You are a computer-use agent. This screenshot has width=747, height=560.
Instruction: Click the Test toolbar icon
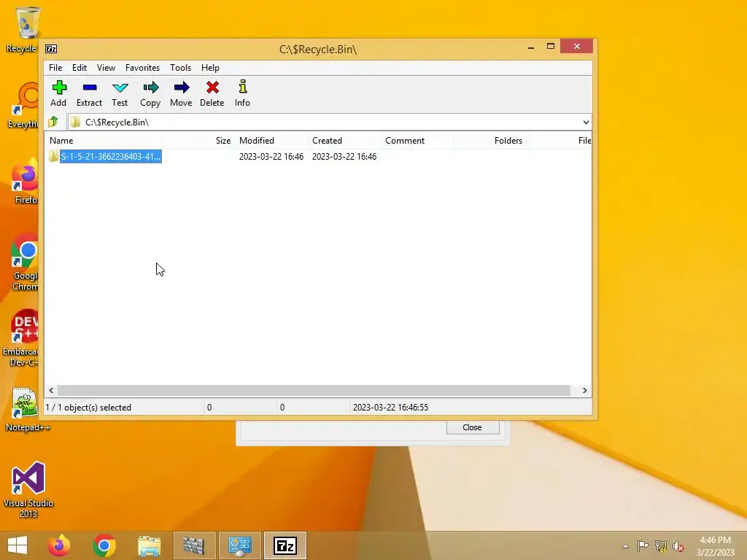pyautogui.click(x=120, y=87)
